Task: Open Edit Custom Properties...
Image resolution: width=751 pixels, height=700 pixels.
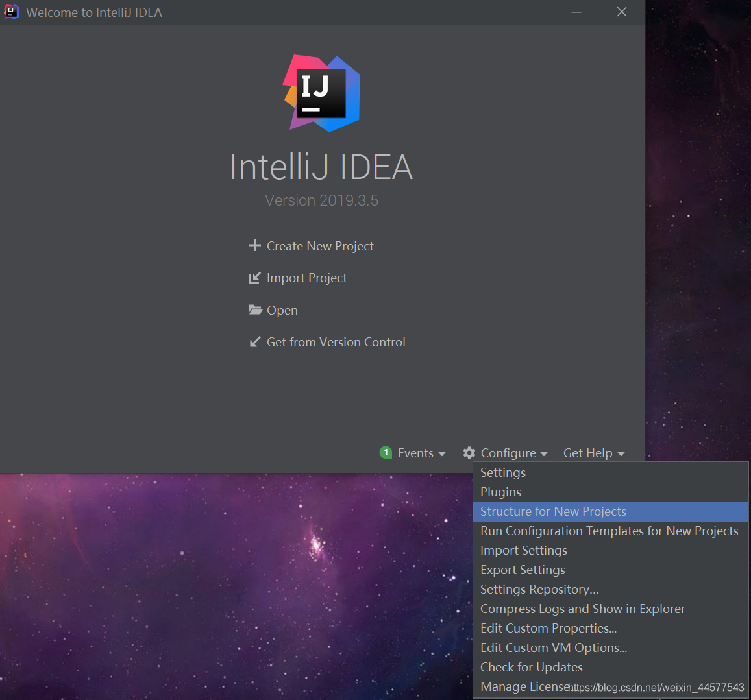Action: 610,629
